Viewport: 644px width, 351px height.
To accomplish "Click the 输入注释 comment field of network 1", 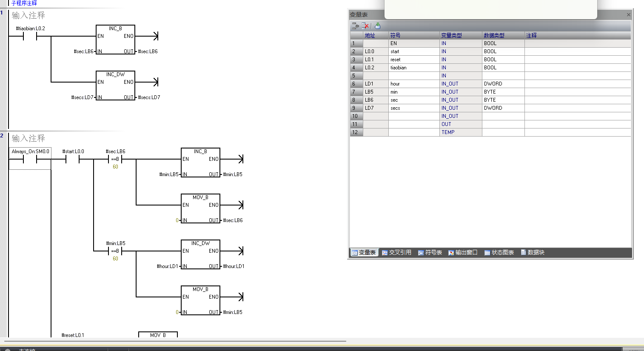I will (x=28, y=15).
